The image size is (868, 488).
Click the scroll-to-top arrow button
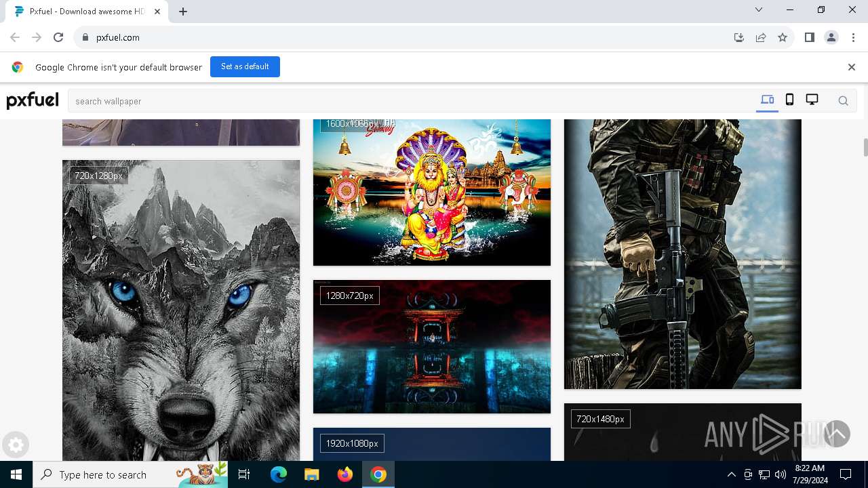[836, 434]
